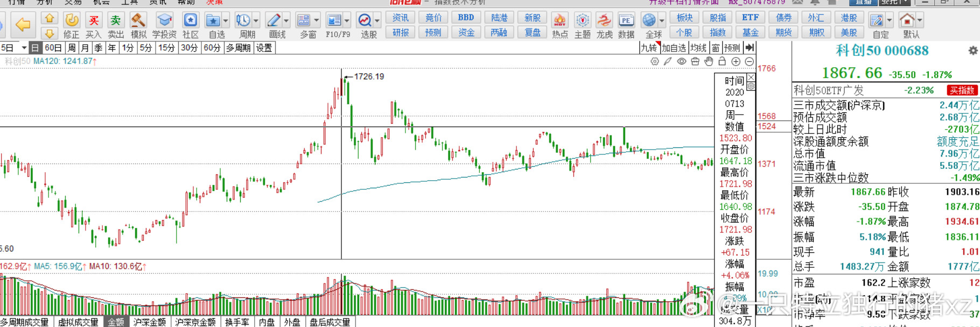Open the 热点 flame hot-topics icon
The width and height of the screenshot is (980, 327).
click(x=560, y=20)
